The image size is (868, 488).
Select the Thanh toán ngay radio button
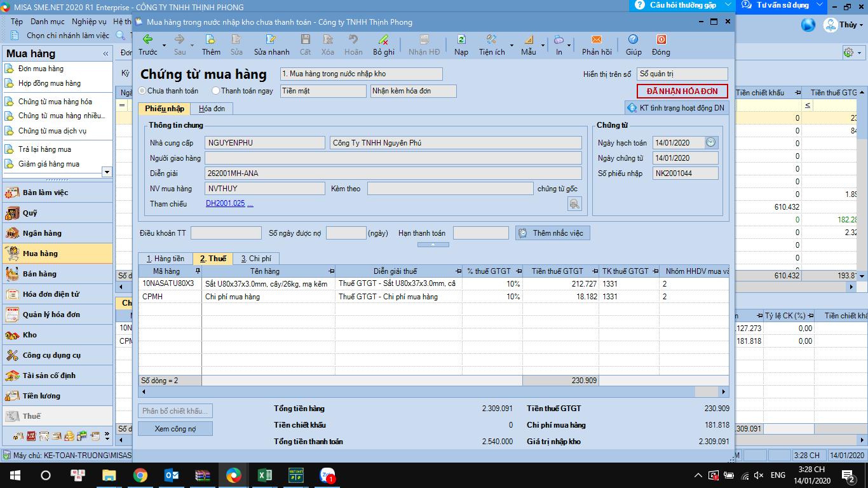216,91
